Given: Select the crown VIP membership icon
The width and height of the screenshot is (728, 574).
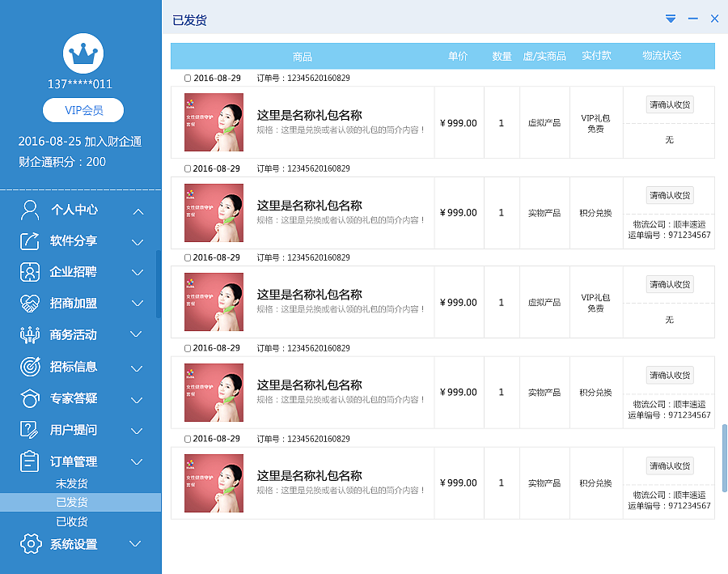Looking at the screenshot, I should 83,53.
